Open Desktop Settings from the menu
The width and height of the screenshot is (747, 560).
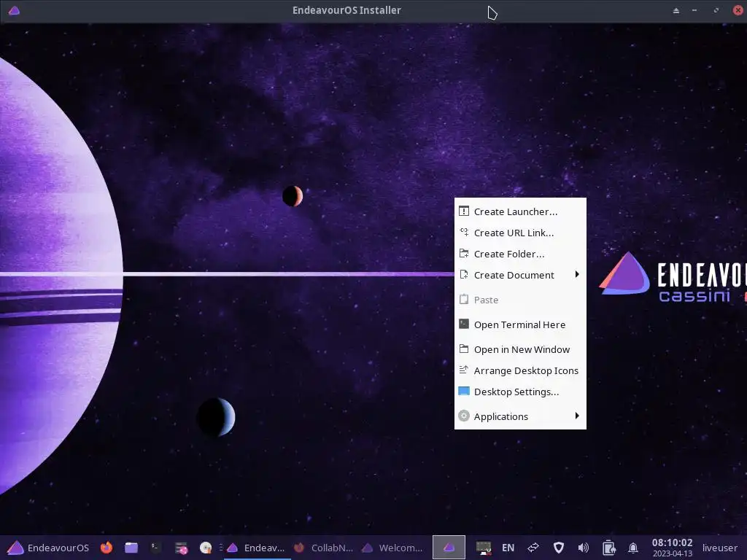pos(520,392)
